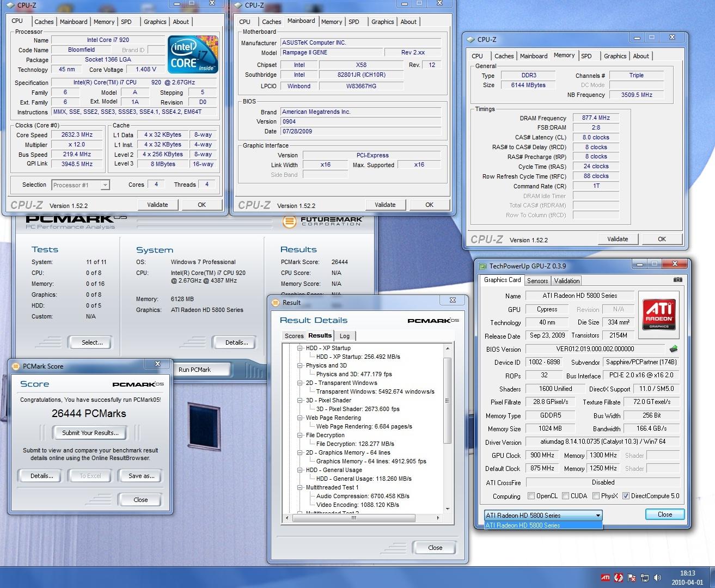The width and height of the screenshot is (715, 588).
Task: Click the CPU-Z Mainboard window title icon
Action: [x=238, y=5]
